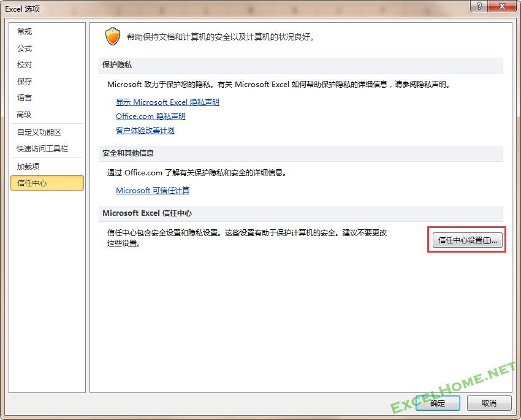This screenshot has height=420, width=521.
Task: Close the Excel 选项 dialog
Action: coord(502,6)
